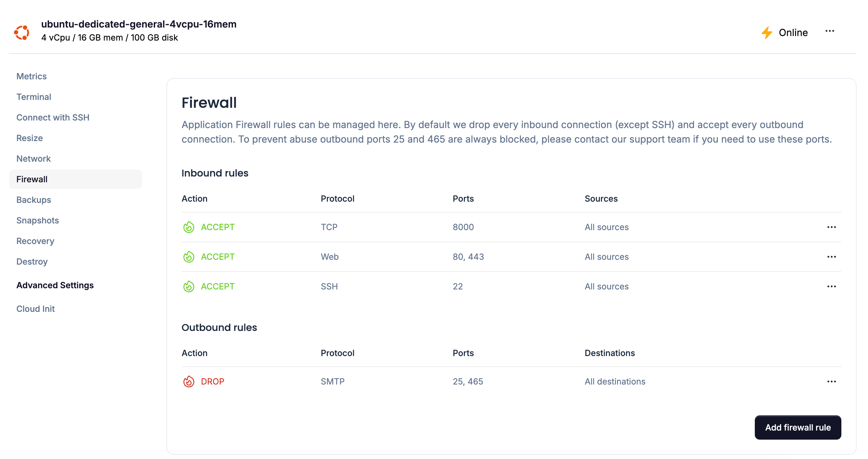Go to the Snapshots page

point(38,220)
